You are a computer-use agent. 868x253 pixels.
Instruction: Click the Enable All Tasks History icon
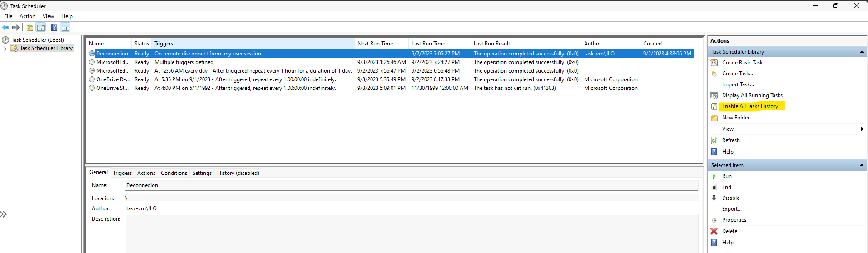pos(714,106)
